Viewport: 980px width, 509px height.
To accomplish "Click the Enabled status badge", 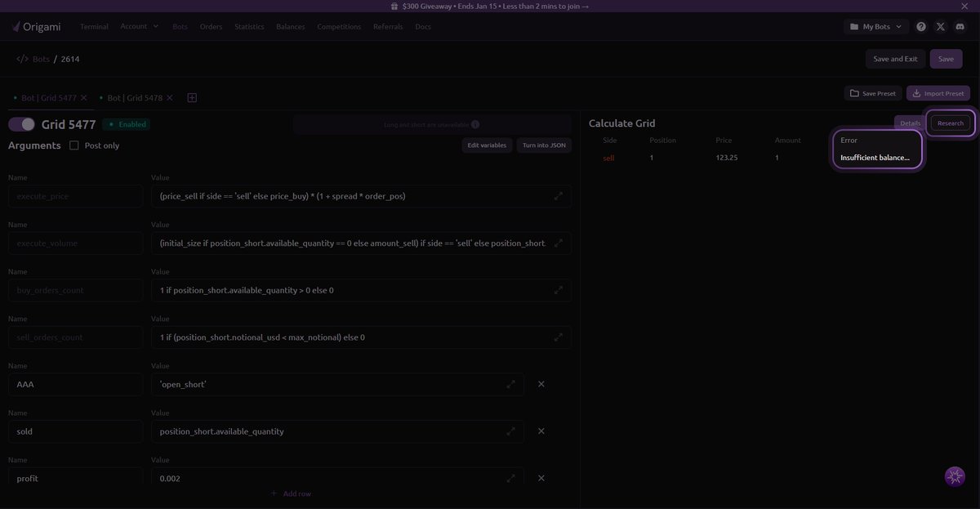I will click(x=127, y=124).
